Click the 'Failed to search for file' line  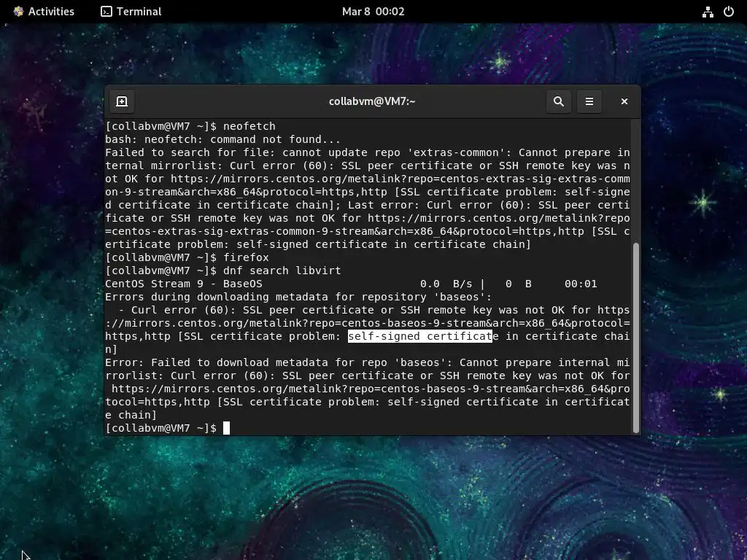click(x=368, y=153)
